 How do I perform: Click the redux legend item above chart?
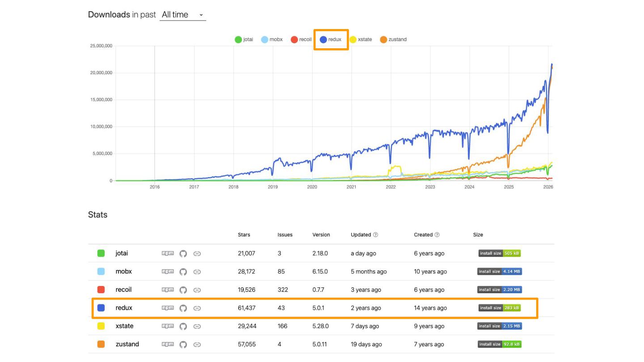coord(331,39)
